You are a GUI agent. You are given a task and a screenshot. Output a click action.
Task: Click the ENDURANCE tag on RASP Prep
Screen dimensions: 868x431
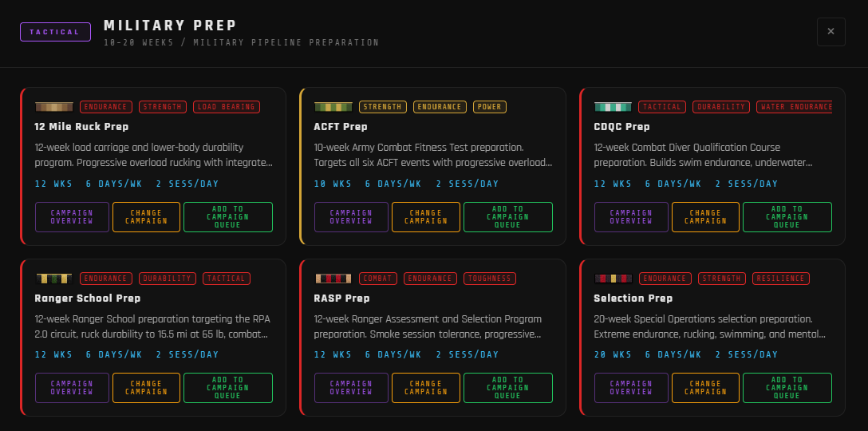[x=430, y=278]
